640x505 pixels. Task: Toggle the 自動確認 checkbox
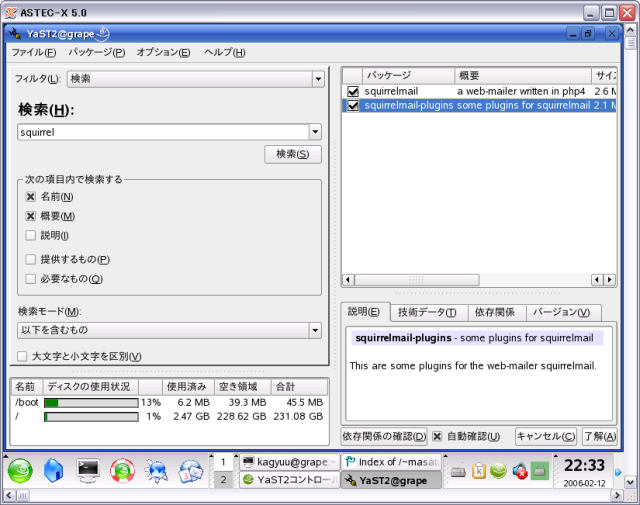(437, 437)
